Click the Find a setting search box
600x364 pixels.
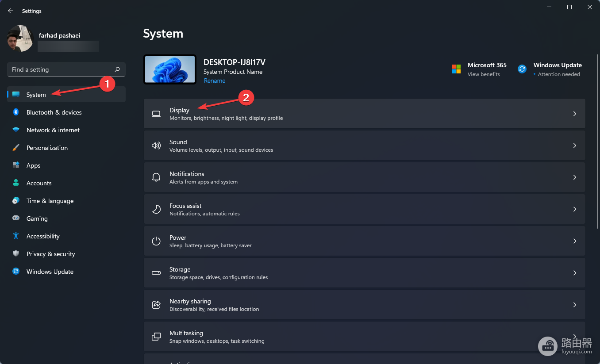[66, 69]
